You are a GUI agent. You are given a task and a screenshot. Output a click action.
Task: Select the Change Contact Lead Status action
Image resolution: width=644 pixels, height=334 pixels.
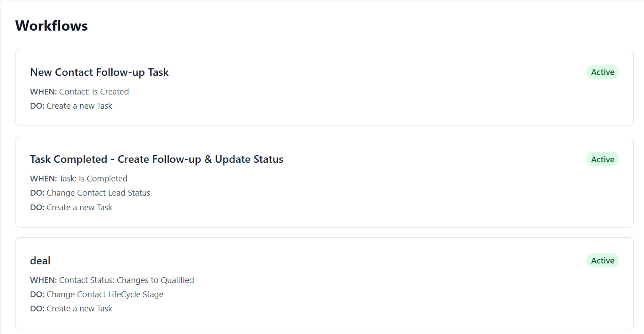[90, 193]
